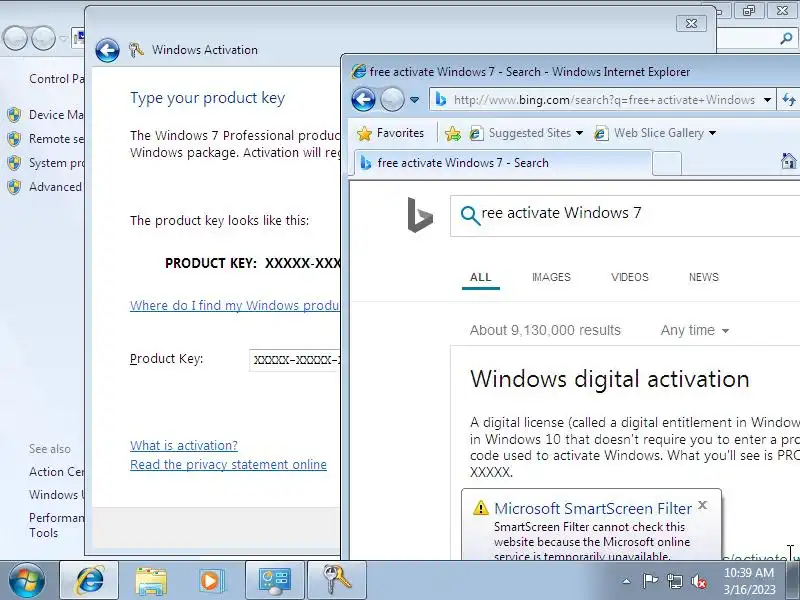Viewport: 800px width, 600px height.
Task: Open Windows Explorer from taskbar
Action: coord(151,580)
